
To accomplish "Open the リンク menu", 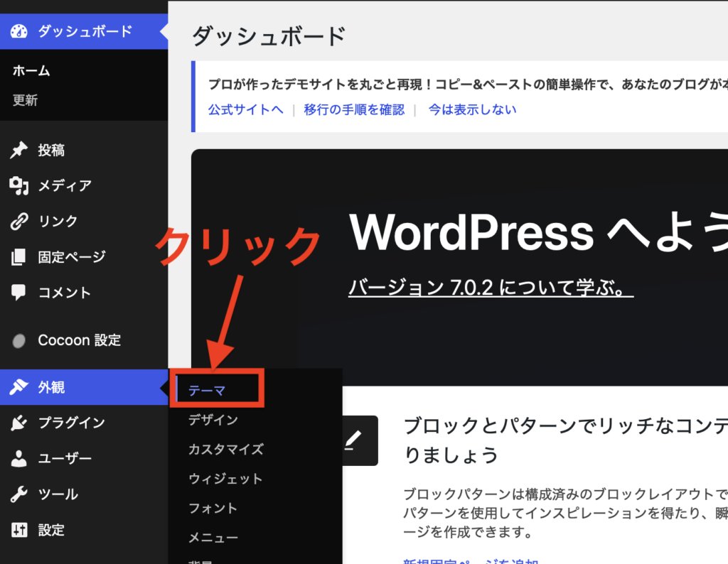I will point(84,221).
